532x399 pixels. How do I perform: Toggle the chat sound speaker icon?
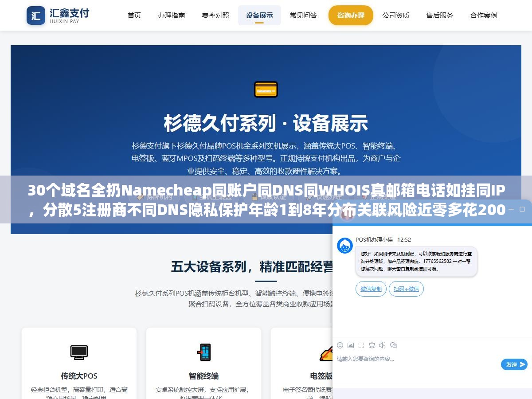383,345
